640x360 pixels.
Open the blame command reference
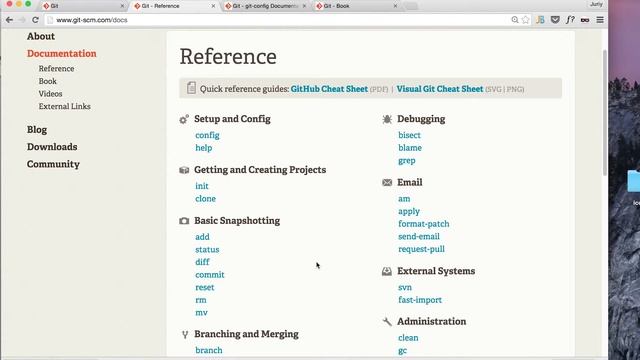[x=410, y=148]
